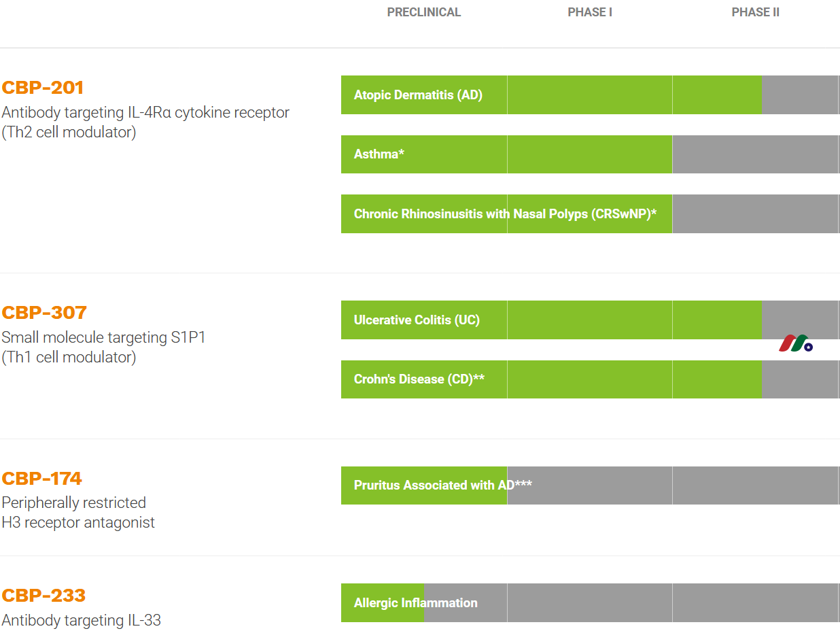Click the Allergic Inflammation bar label
The width and height of the screenshot is (840, 631).
(415, 603)
